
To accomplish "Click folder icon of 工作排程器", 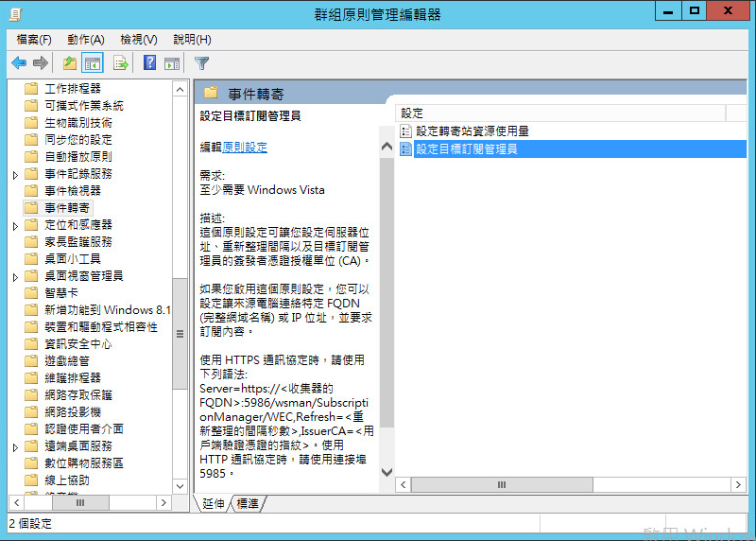I will pos(31,88).
